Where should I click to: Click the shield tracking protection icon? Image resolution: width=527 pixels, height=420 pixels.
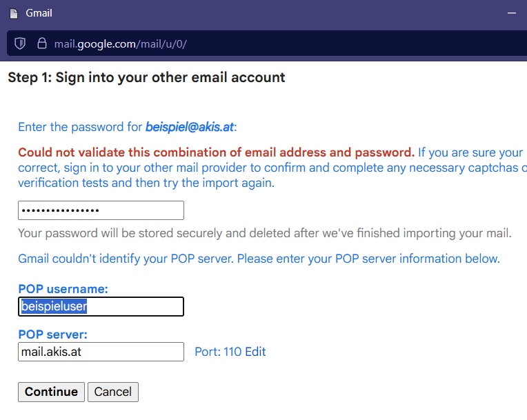pyautogui.click(x=20, y=43)
